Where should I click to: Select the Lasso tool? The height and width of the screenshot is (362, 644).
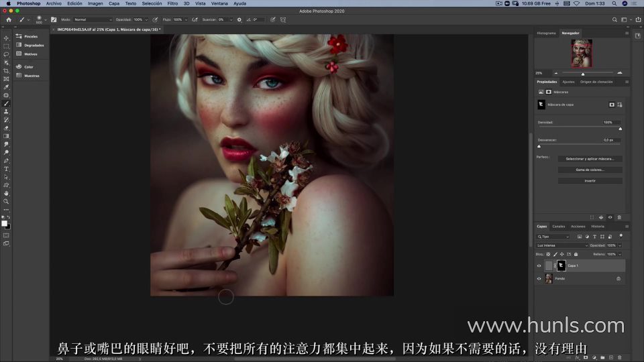6,54
